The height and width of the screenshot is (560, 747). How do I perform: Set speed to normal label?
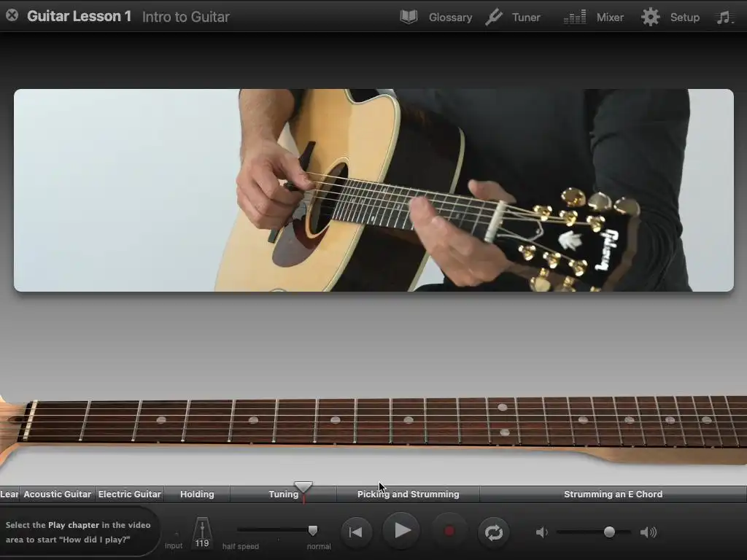319,546
